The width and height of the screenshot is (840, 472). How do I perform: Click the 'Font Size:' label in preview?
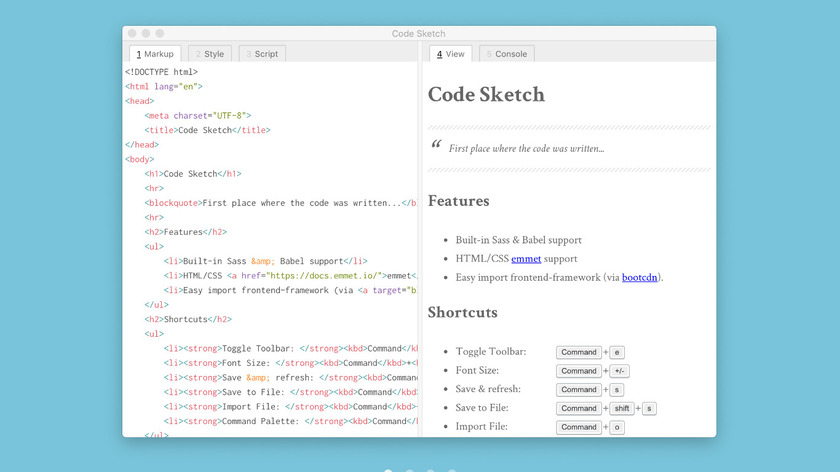(477, 370)
